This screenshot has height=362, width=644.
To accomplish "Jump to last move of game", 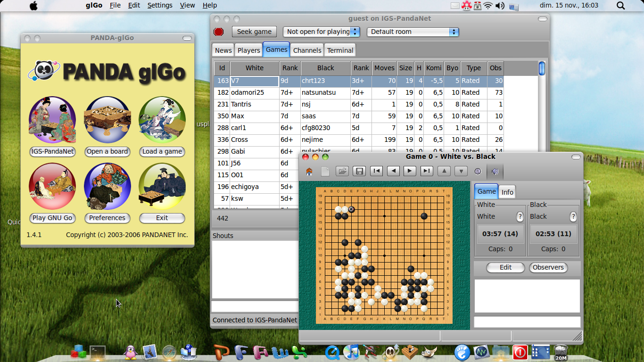I will tap(427, 171).
